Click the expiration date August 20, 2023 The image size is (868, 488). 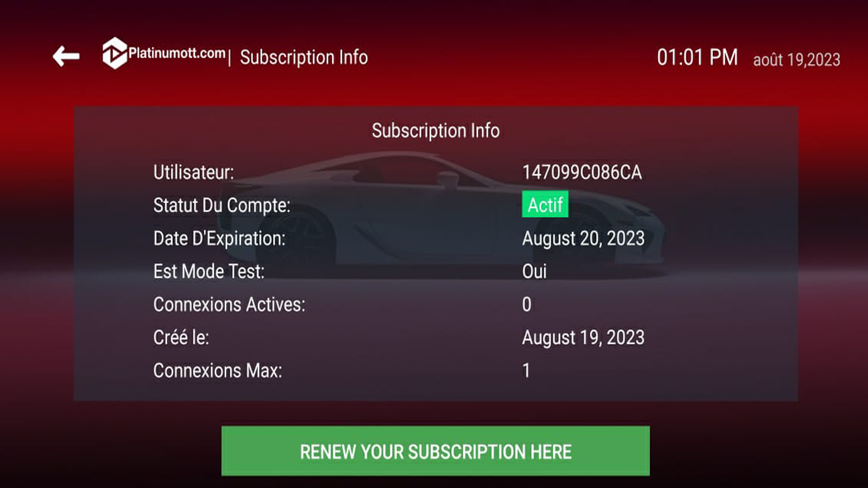point(583,239)
